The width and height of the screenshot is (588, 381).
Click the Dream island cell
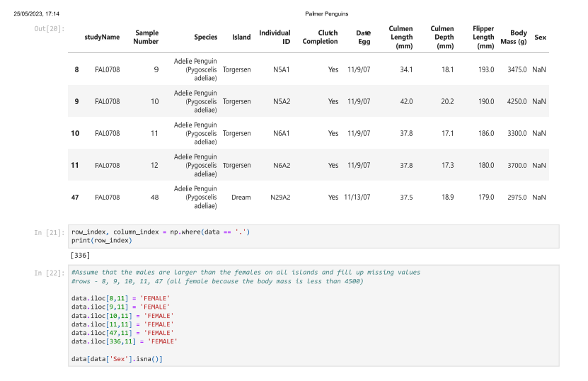click(x=241, y=198)
